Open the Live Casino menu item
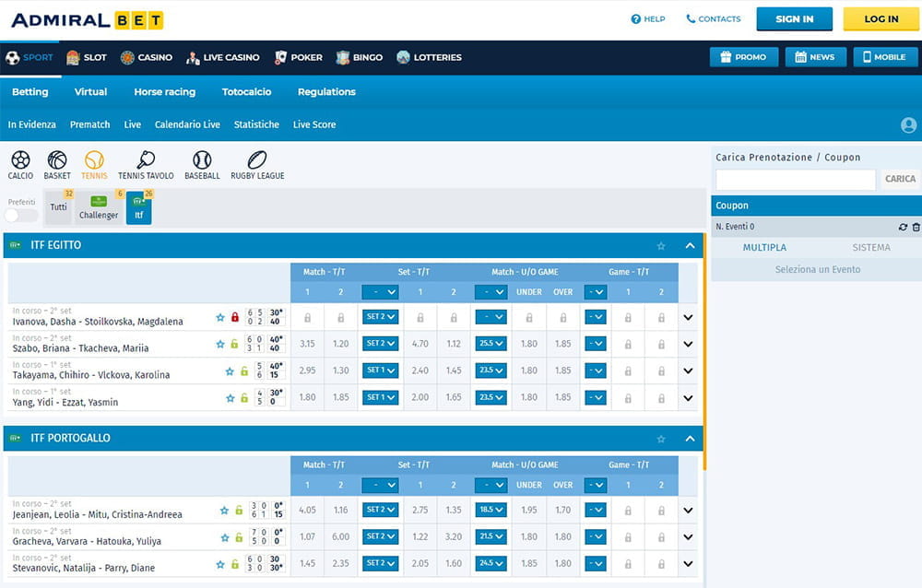 222,57
